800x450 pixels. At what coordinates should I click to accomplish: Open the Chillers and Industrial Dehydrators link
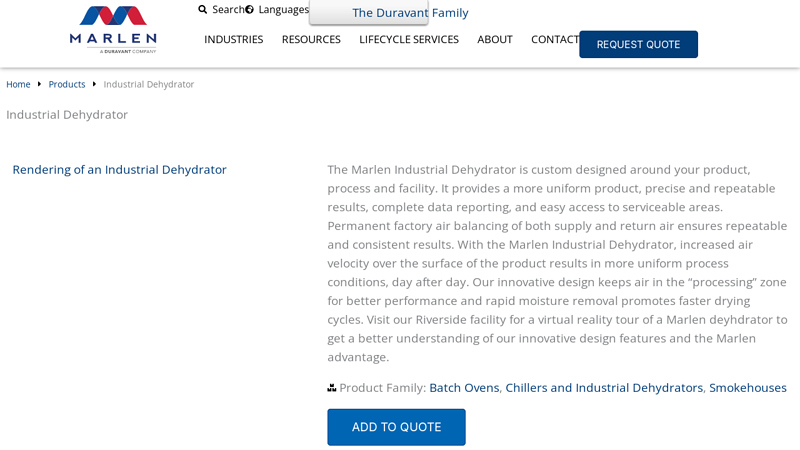tap(604, 388)
